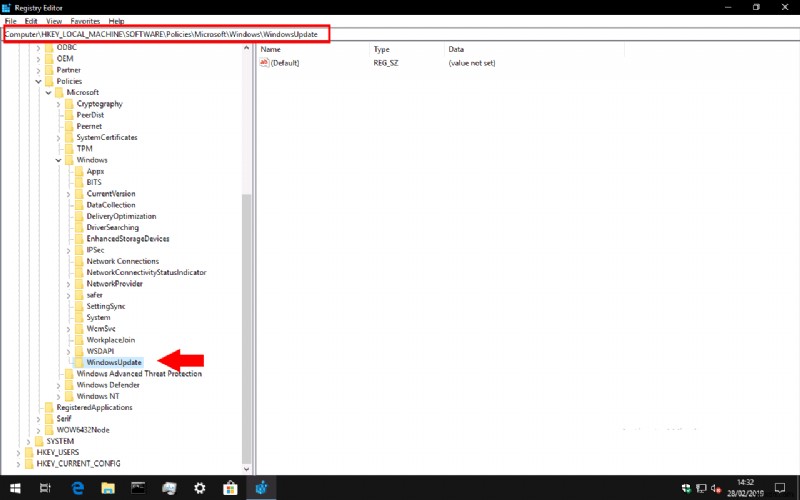Collapse the Policies key
800x500 pixels.
[38, 81]
